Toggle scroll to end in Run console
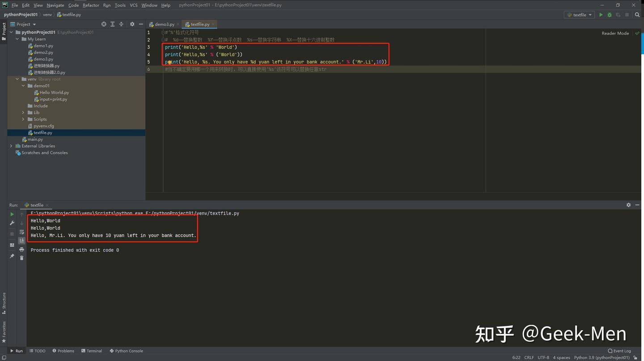The height and width of the screenshot is (361, 644). pos(21,240)
